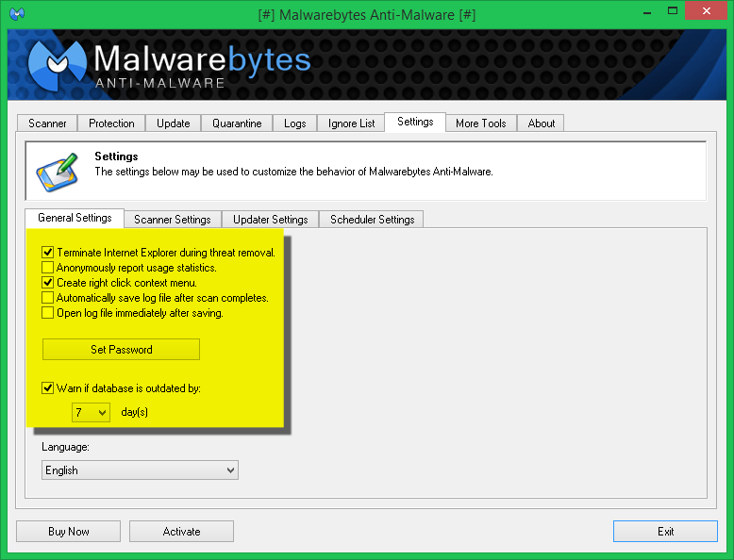Click the bold 'Settings' heading text
Screen dimensions: 734x560
point(116,156)
